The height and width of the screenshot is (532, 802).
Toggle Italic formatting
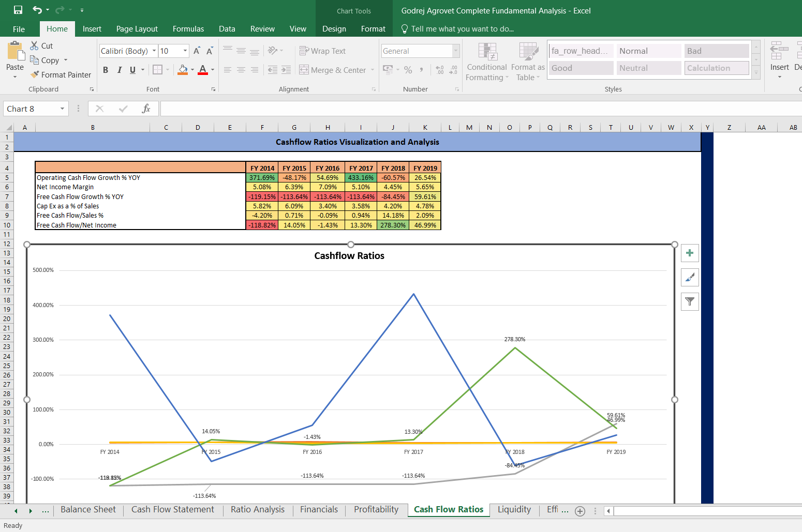coord(120,70)
